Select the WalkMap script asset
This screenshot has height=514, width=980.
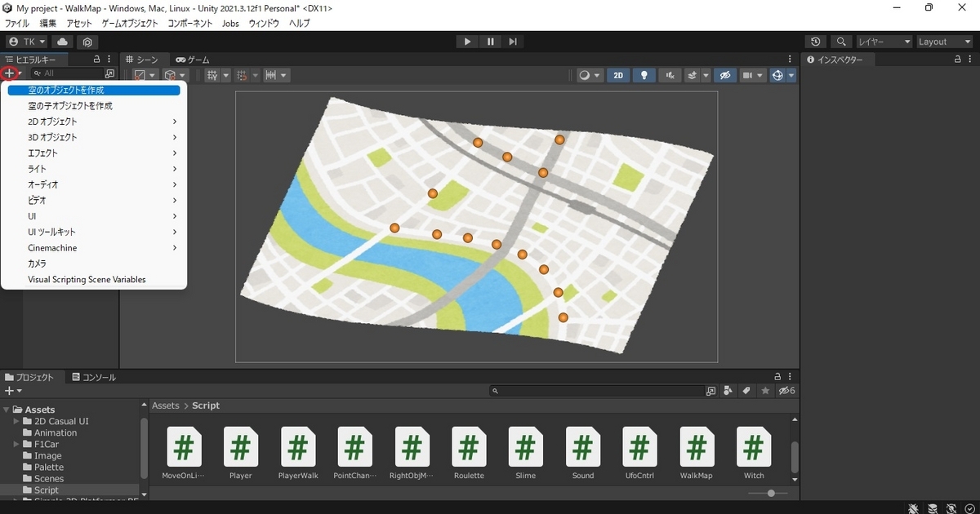(697, 453)
